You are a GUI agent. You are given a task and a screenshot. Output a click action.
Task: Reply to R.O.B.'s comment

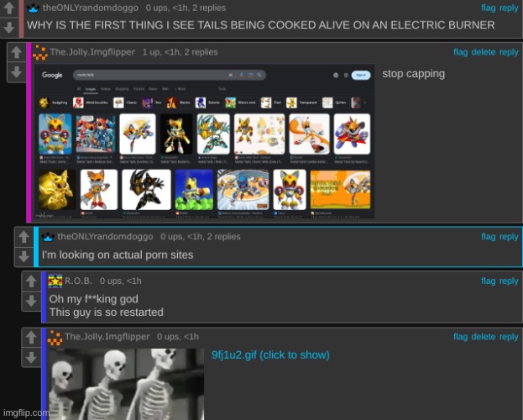(509, 281)
